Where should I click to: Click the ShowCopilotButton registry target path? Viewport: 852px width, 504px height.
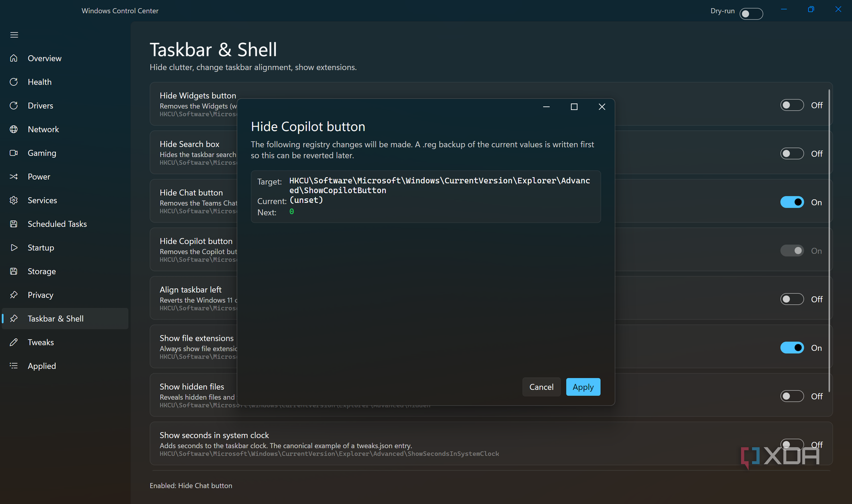click(x=439, y=185)
